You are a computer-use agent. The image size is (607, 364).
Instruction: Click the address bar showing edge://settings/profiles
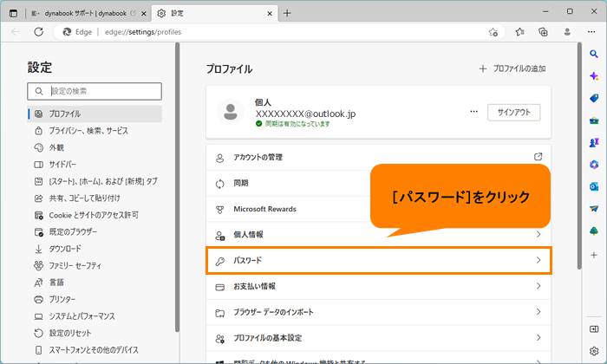pos(278,32)
